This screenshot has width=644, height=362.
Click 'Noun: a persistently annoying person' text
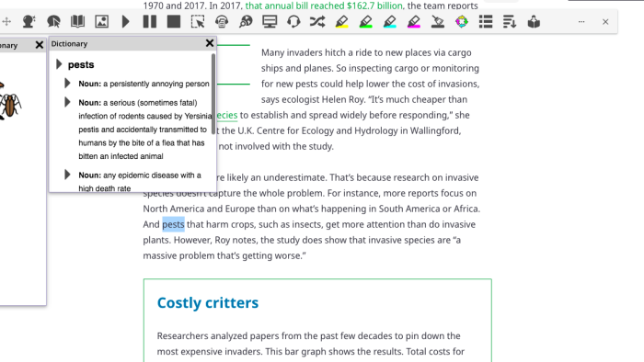click(x=144, y=84)
